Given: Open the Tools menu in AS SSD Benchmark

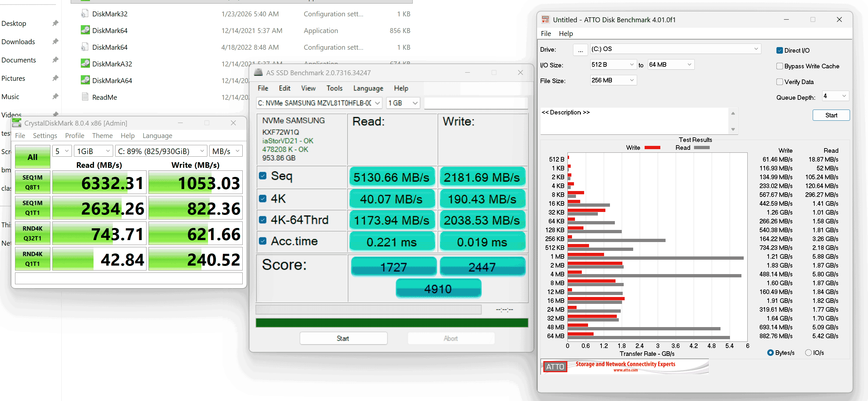Looking at the screenshot, I should 334,88.
